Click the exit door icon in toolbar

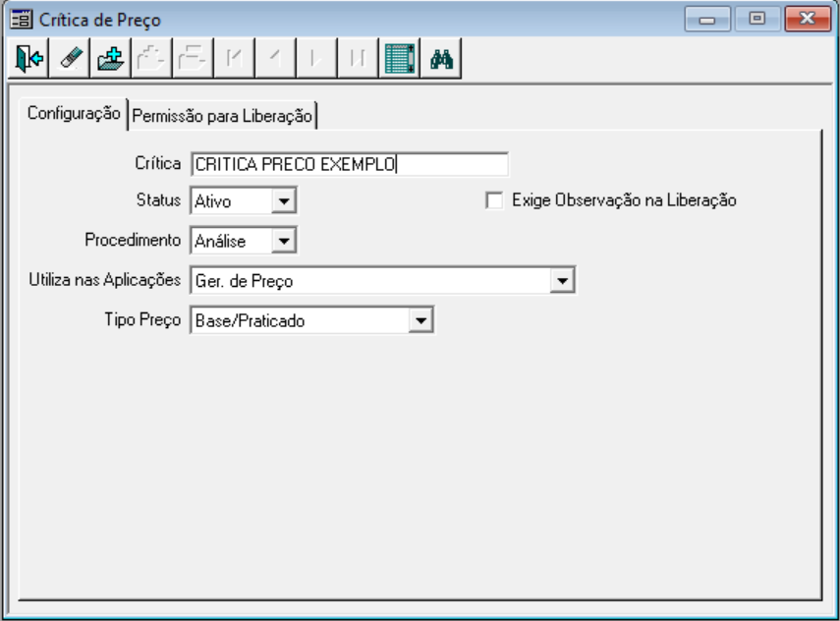tap(28, 58)
